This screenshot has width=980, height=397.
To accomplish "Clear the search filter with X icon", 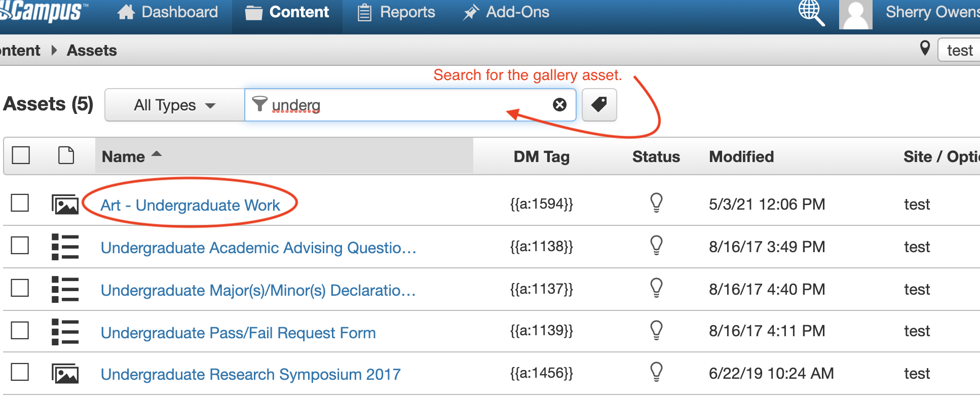I will (559, 105).
